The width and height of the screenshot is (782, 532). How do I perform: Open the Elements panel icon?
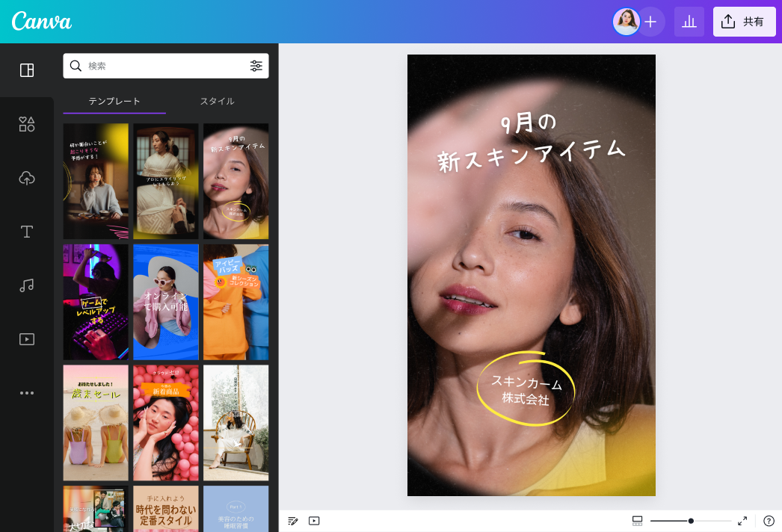click(x=27, y=125)
